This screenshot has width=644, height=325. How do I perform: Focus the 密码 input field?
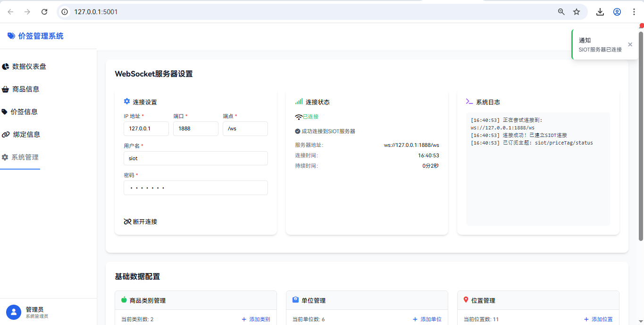tap(196, 188)
